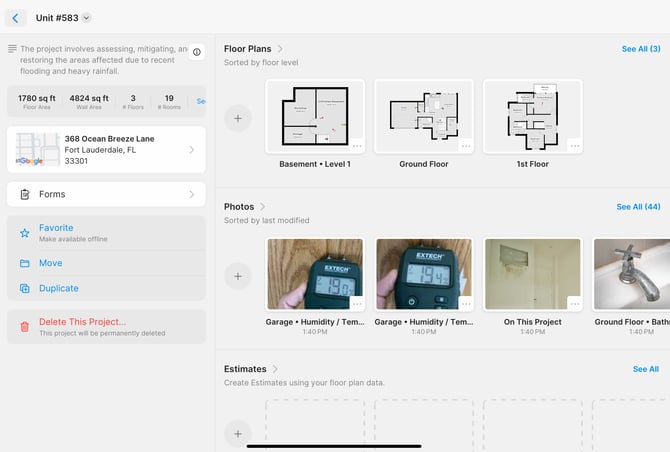
Task: Click the back arrow button
Action: pos(15,18)
